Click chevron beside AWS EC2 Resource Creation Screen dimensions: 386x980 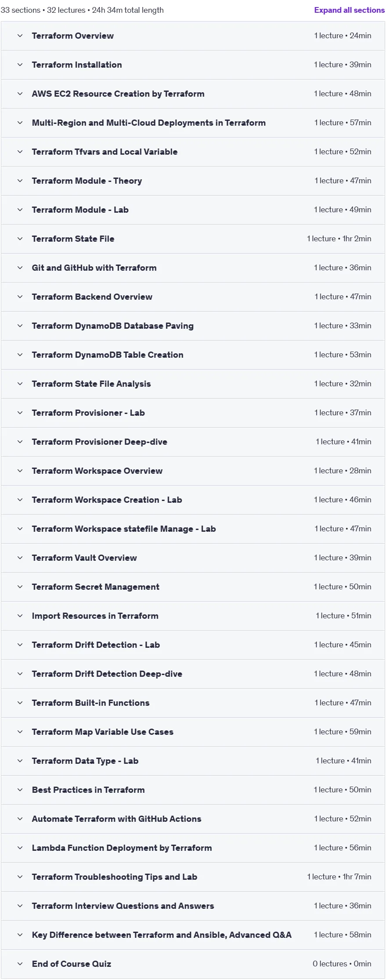coord(20,94)
